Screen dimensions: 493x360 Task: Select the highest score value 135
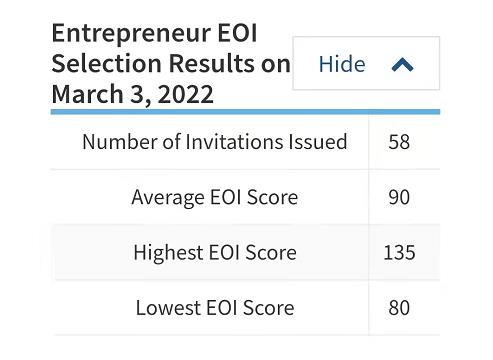399,252
